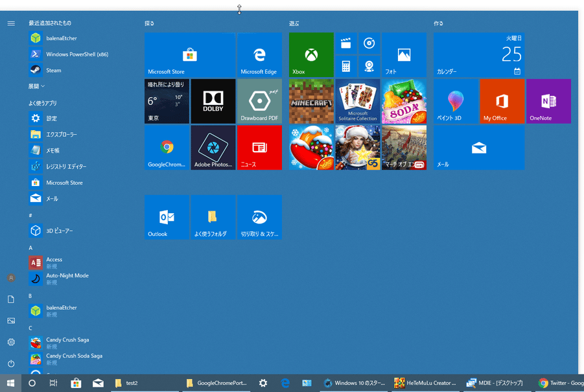This screenshot has height=392, width=584.
Task: Jump via the letter A header
Action: tap(30, 248)
